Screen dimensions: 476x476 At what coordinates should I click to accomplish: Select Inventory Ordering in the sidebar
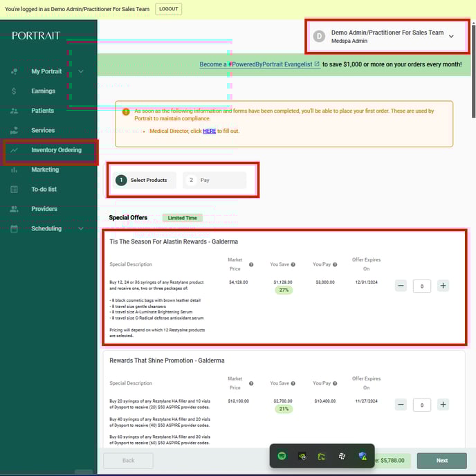pyautogui.click(x=57, y=150)
